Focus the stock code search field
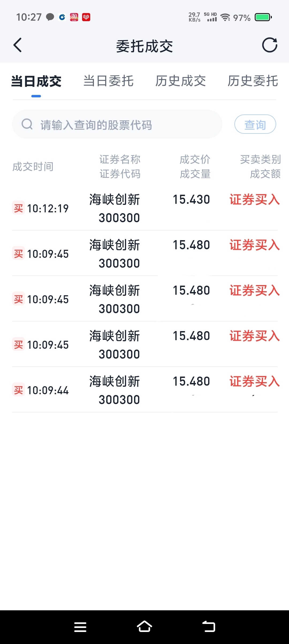 coord(117,124)
